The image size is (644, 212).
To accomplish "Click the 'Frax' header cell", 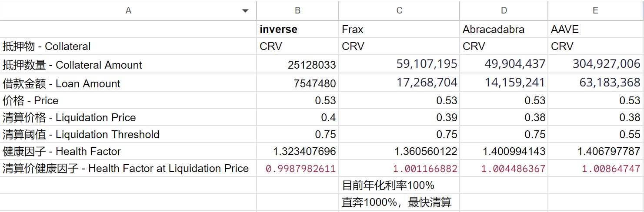I will click(x=399, y=29).
